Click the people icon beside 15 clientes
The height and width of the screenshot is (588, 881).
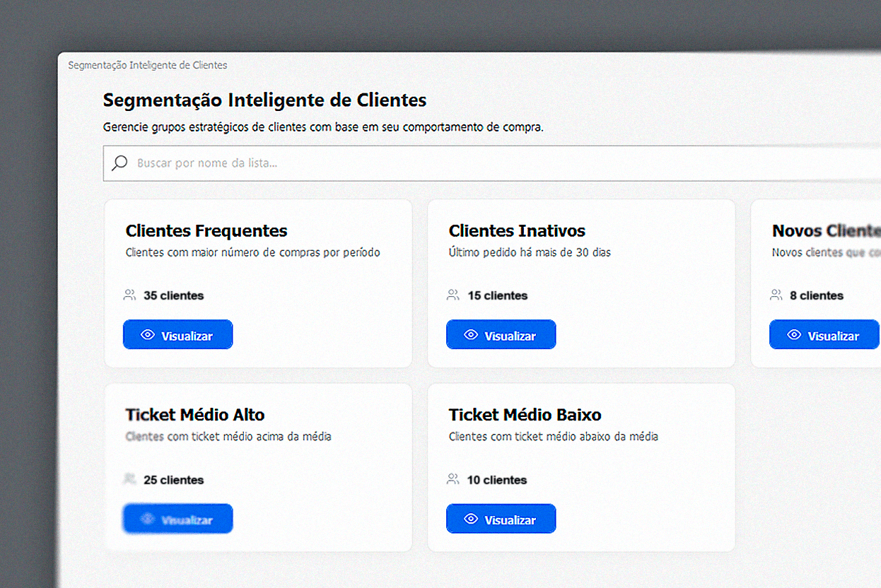click(453, 295)
